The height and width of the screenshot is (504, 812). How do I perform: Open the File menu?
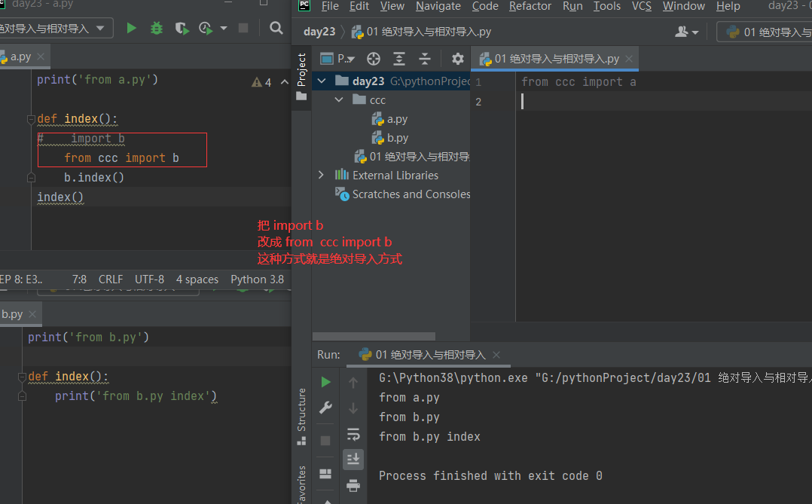coord(330,6)
